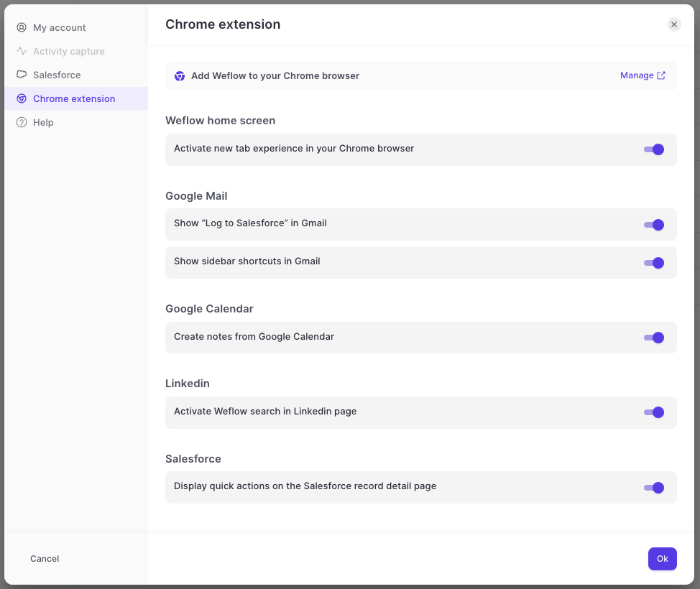This screenshot has width=700, height=589.
Task: Toggle Salesforce quick actions switch
Action: [654, 488]
